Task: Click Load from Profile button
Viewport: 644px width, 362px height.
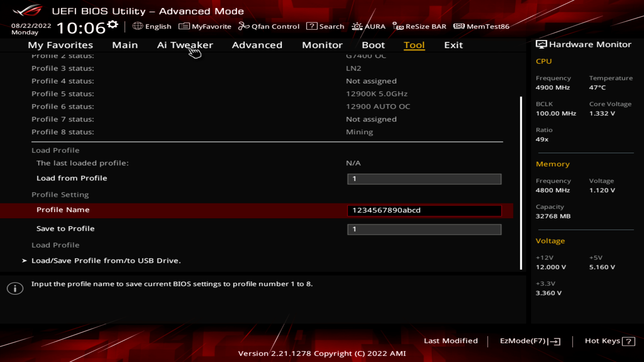Action: [72, 178]
